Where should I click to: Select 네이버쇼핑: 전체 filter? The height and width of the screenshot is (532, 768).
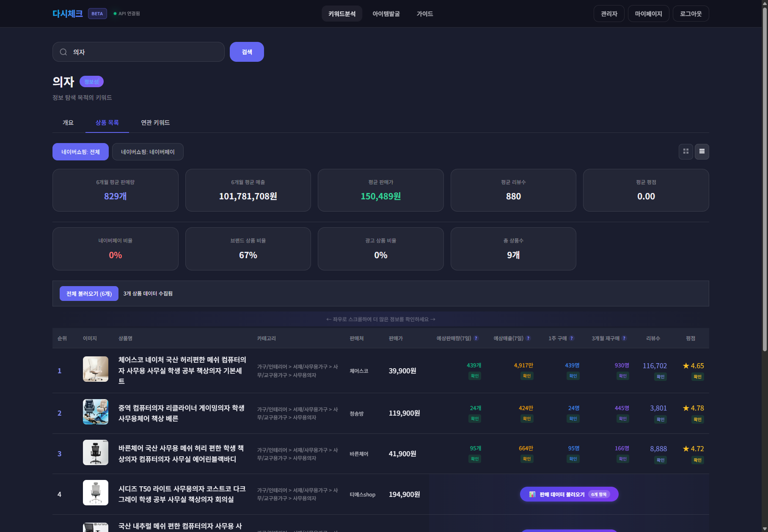(80, 152)
